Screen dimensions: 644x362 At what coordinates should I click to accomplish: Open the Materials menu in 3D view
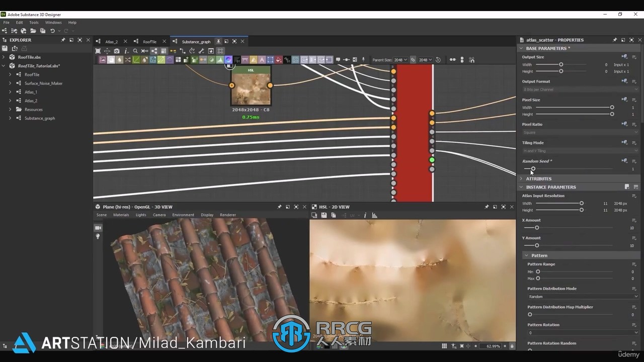click(x=121, y=215)
